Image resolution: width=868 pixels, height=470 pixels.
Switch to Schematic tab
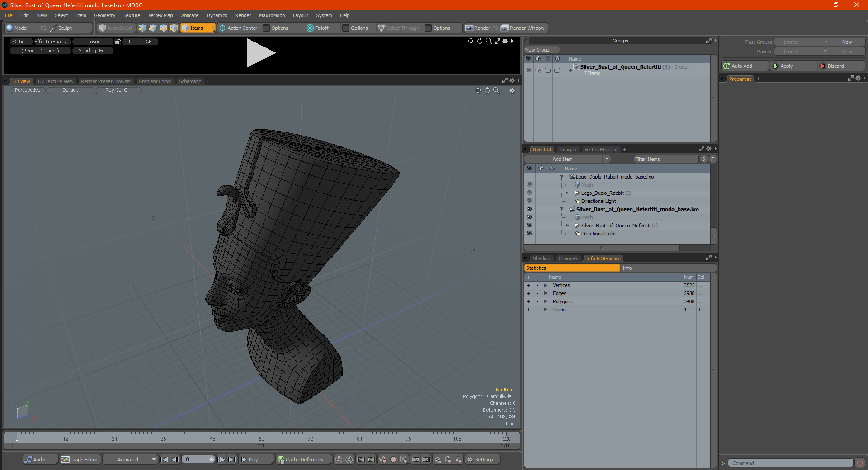(x=190, y=81)
